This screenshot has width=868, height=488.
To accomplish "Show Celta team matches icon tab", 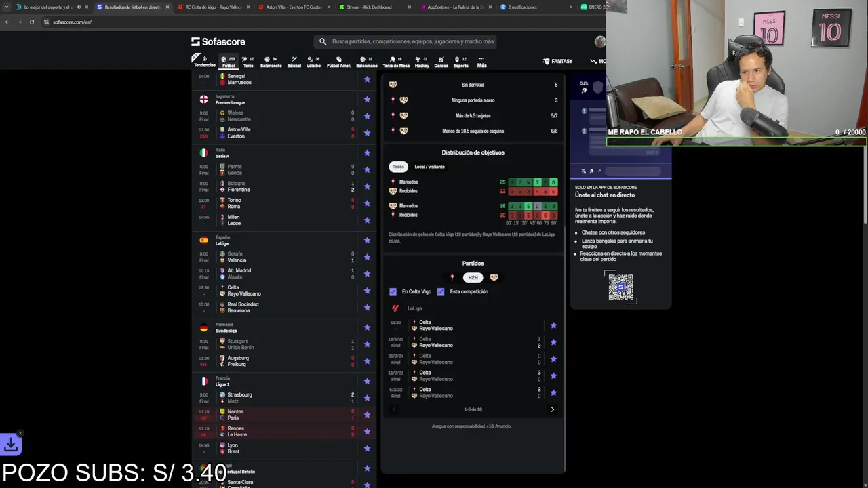I will pos(452,277).
